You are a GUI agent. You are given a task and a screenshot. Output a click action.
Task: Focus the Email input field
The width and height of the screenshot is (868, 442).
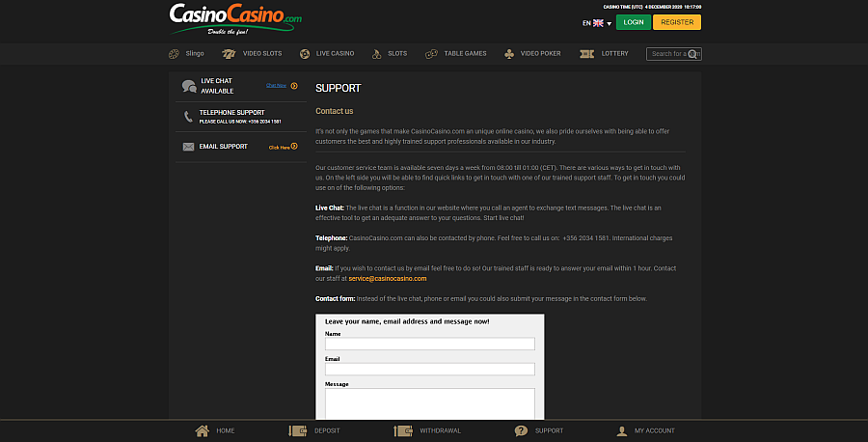click(430, 369)
